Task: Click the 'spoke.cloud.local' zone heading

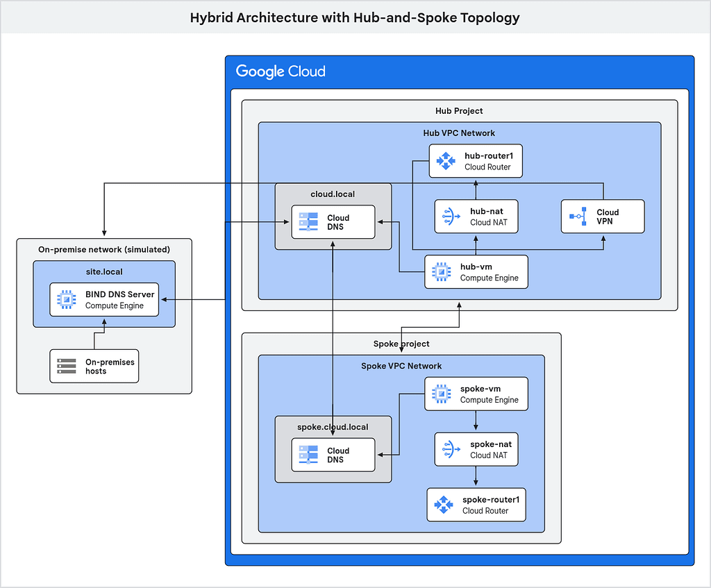Action: (x=333, y=427)
